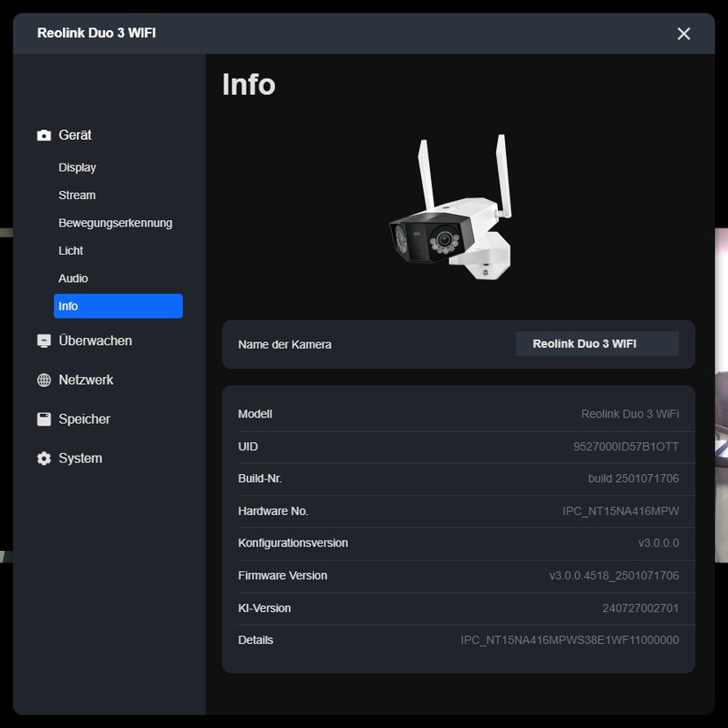Open System settings via the gear icon
The image size is (728, 728).
click(42, 458)
